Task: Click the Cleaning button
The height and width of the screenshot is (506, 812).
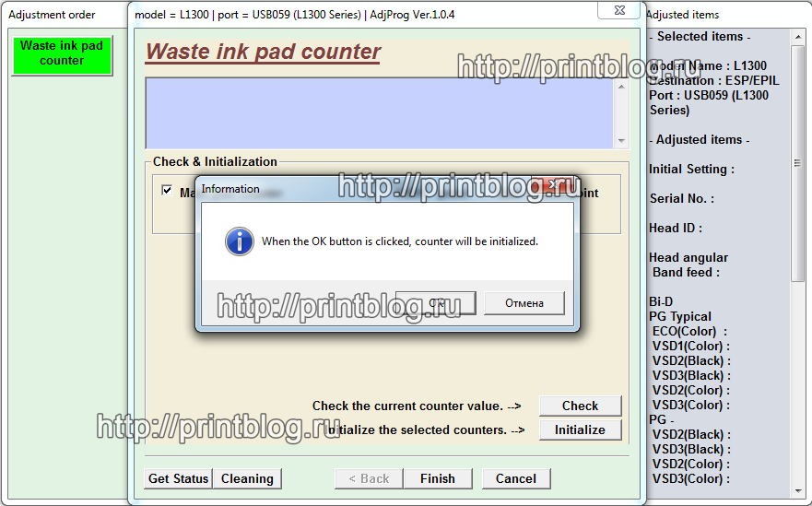Action: pyautogui.click(x=247, y=478)
